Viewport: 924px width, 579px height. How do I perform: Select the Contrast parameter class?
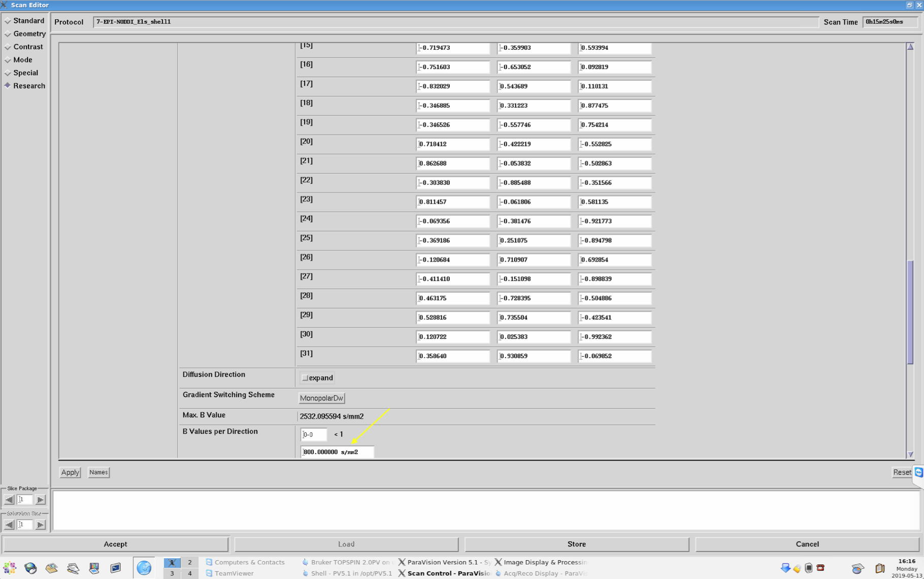[24, 47]
